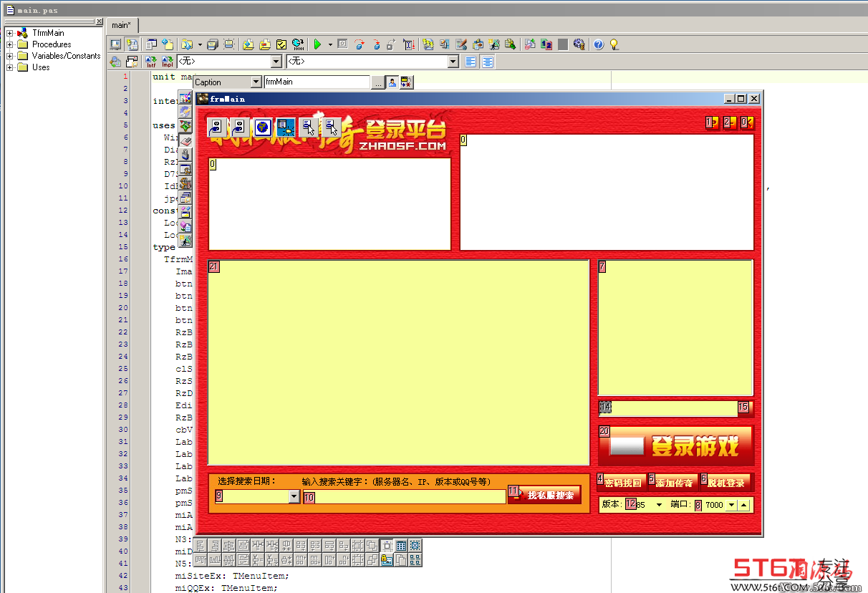Viewport: 868px width, 593px height.
Task: Select Procedures in the structure tree
Action: pos(52,44)
